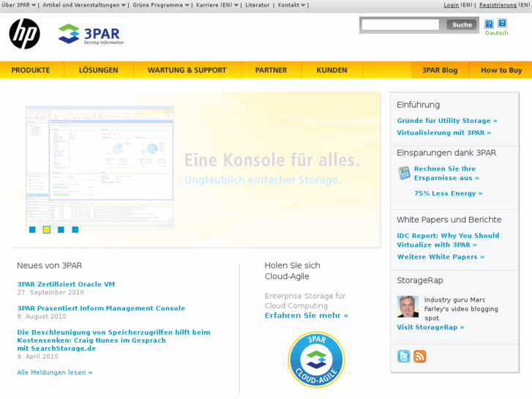Open the How to Buy tab

[x=501, y=70]
